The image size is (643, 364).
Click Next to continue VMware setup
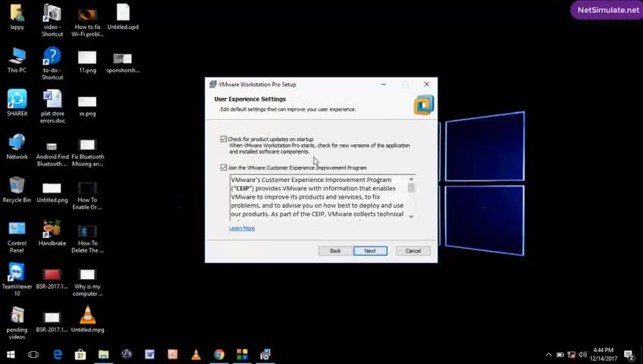[x=370, y=251]
